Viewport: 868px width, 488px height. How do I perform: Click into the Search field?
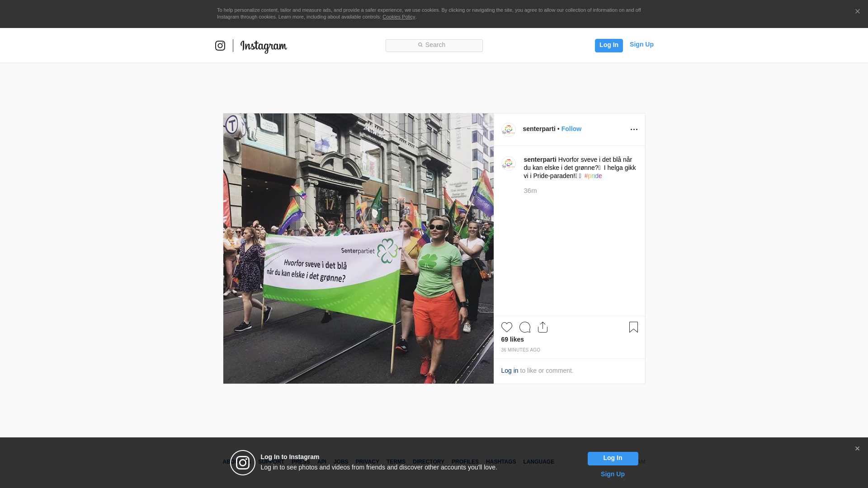pos(434,45)
